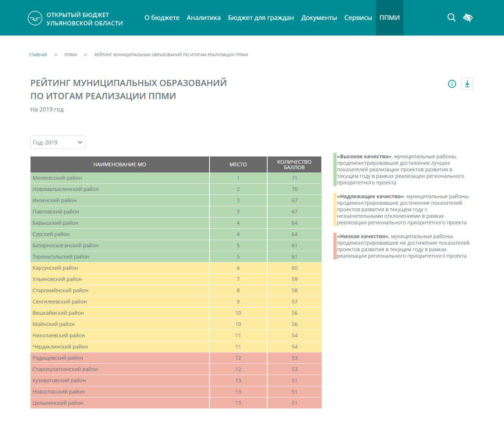504x424 pixels.
Task: Open the 'Аналитика' menu item
Action: pos(204,18)
